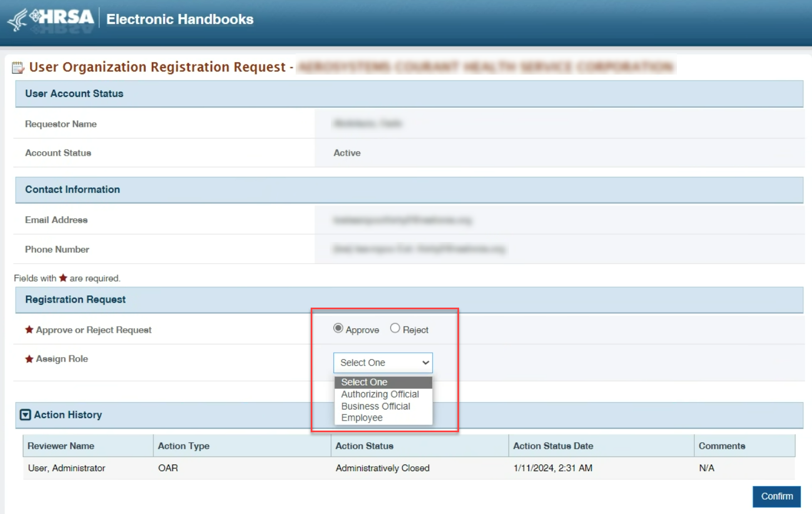Click the Account Status label
Screen dimensions: 812x514
(x=58, y=153)
